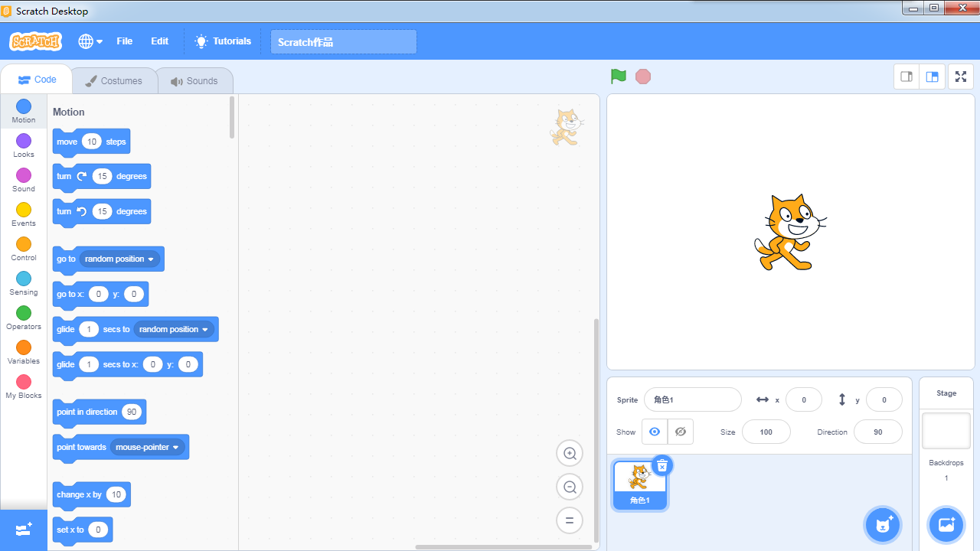Select the Control block category
This screenshot has height=551, width=980.
pos(24,249)
